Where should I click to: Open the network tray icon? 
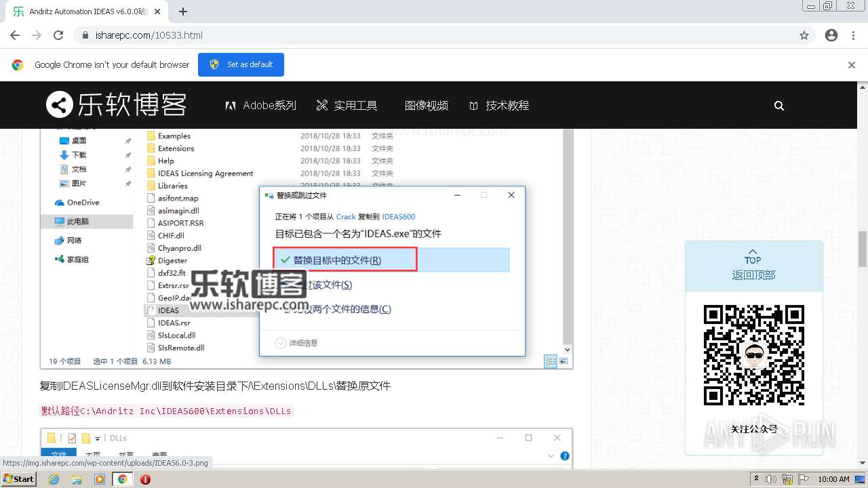[786, 479]
